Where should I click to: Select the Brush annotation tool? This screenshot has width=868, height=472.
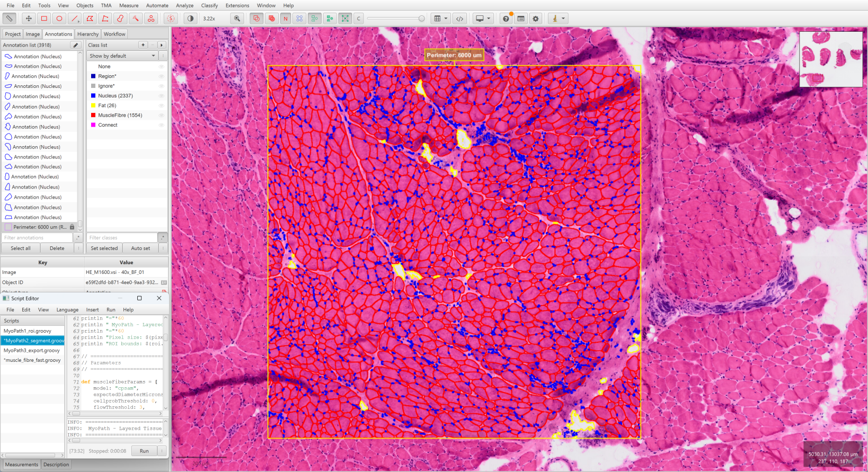coord(120,19)
